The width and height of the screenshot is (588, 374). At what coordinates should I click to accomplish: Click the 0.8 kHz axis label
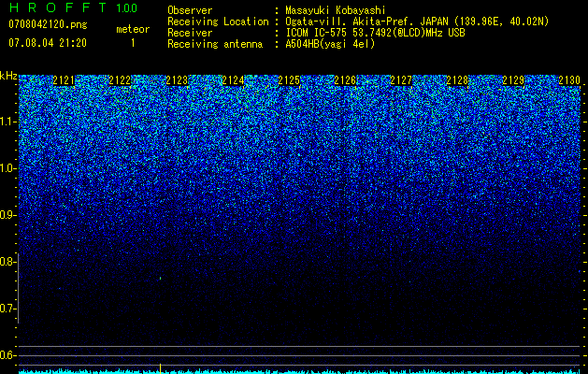(x=7, y=262)
